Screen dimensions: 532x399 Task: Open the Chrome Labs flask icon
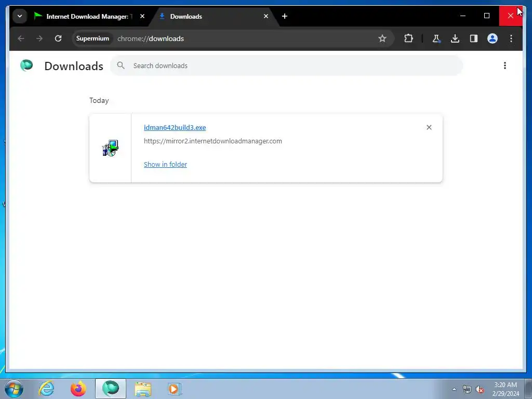click(436, 38)
